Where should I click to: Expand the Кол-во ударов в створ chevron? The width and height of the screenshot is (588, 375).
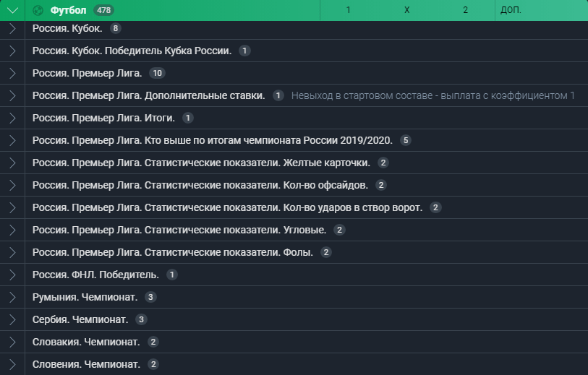(x=12, y=207)
